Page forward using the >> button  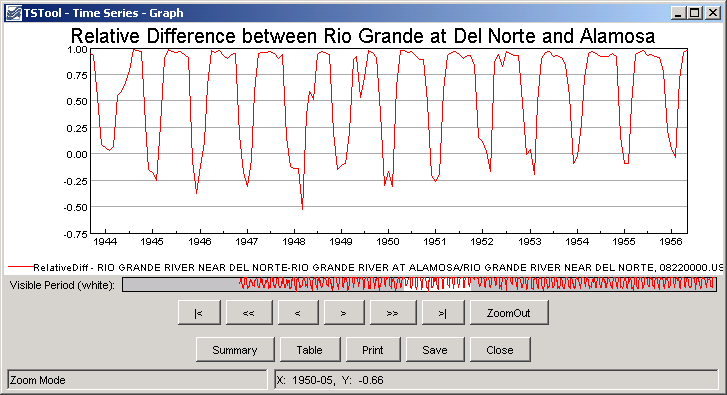tap(393, 313)
